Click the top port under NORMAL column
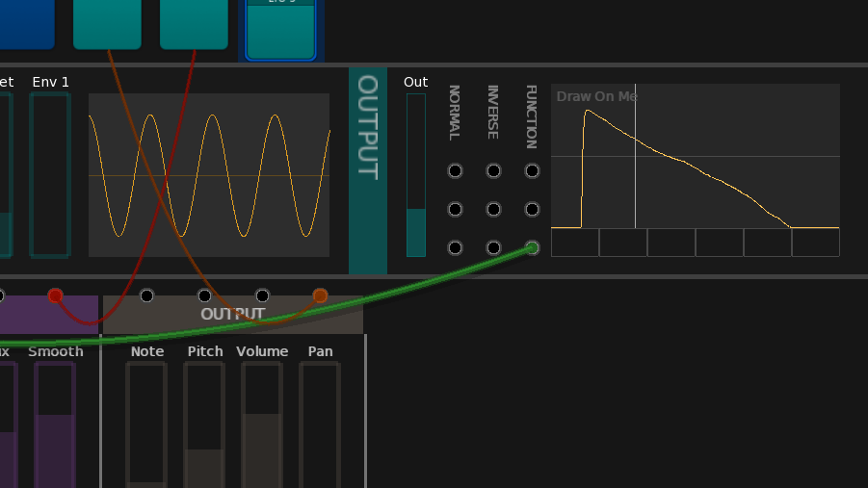This screenshot has height=488, width=868. (x=455, y=171)
